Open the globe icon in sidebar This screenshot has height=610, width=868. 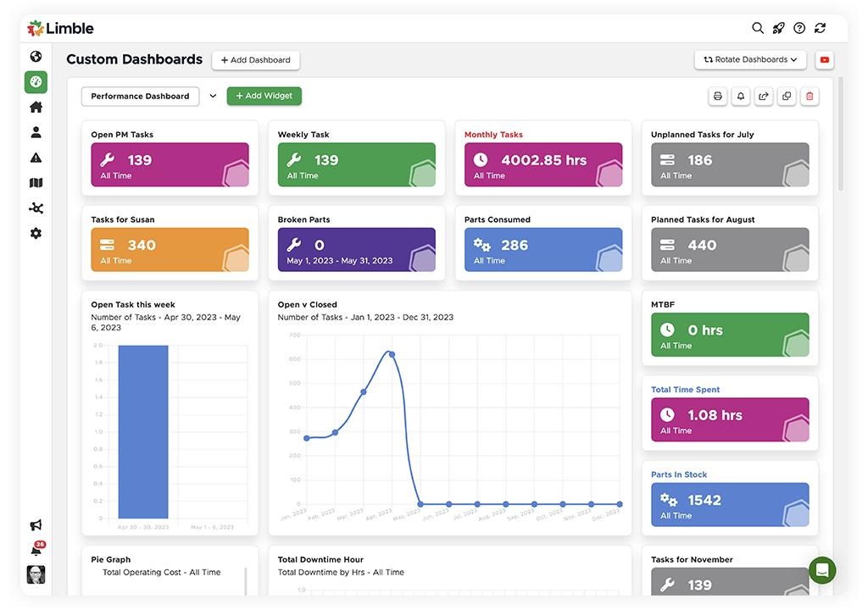coord(36,57)
